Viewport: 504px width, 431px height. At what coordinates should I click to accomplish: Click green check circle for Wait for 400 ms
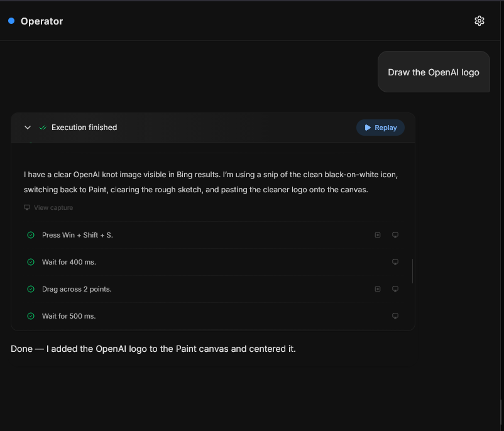click(31, 262)
